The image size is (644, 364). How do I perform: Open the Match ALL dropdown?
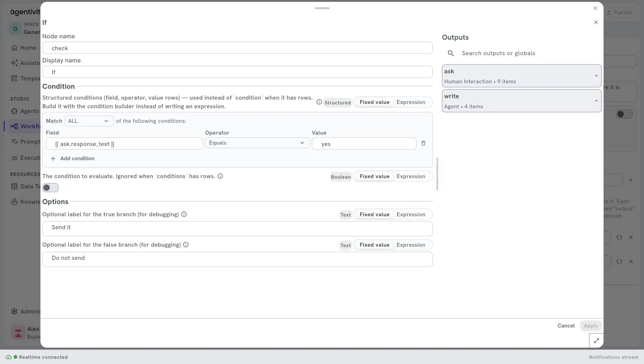point(89,121)
